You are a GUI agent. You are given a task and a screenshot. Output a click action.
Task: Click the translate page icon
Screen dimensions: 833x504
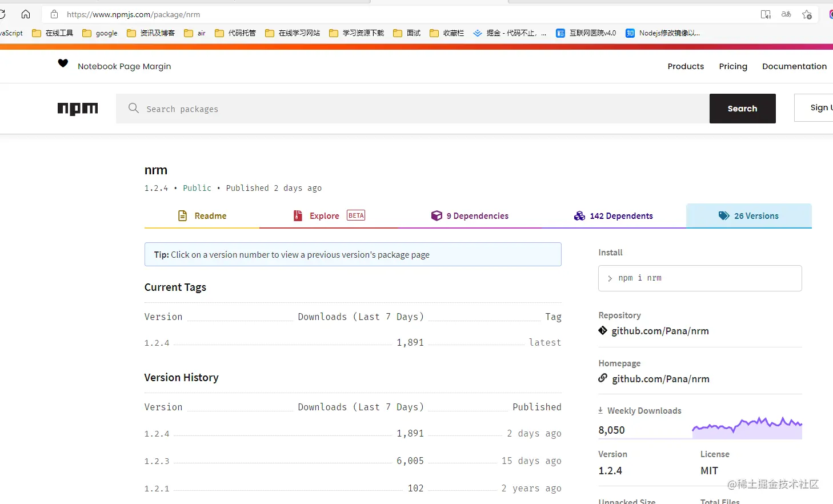tap(786, 14)
